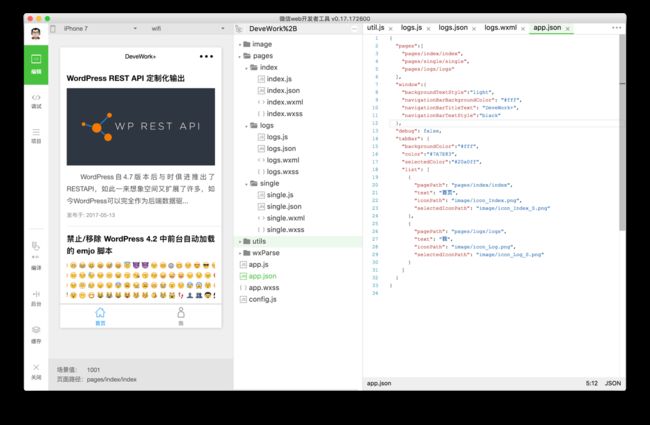This screenshot has width=650, height=425.
Task: Tap the home tab icon in simulator
Action: [x=100, y=316]
